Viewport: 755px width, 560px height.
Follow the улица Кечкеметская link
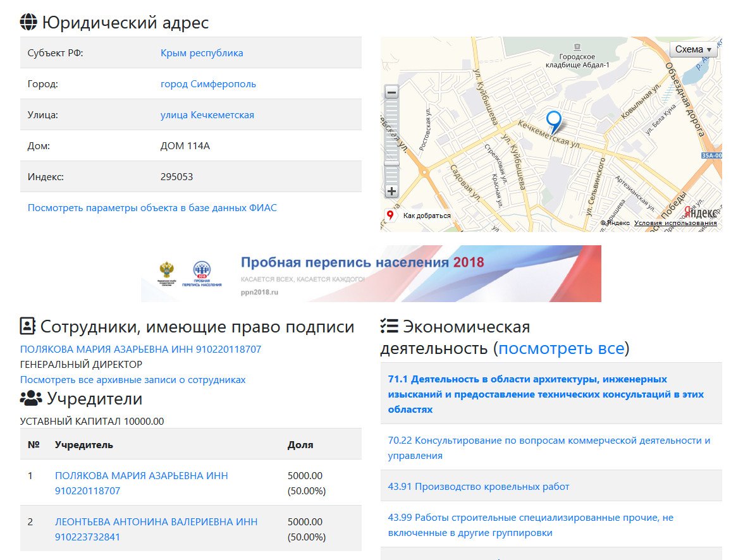207,115
